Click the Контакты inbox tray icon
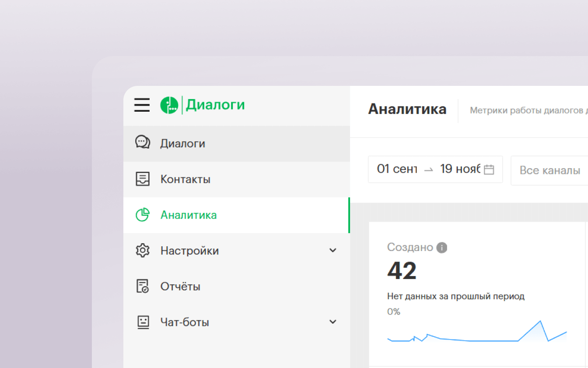The width and height of the screenshot is (588, 368). (x=143, y=179)
